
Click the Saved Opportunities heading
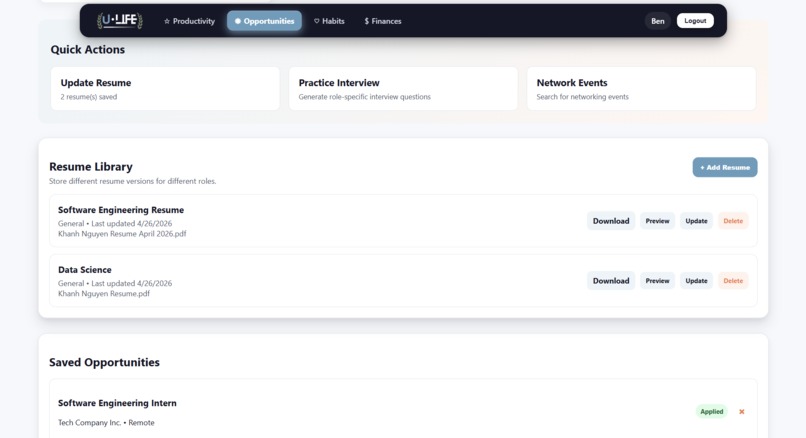tap(104, 362)
